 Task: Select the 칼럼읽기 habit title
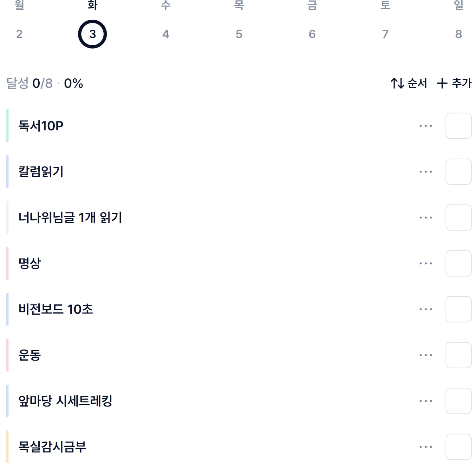click(x=41, y=172)
